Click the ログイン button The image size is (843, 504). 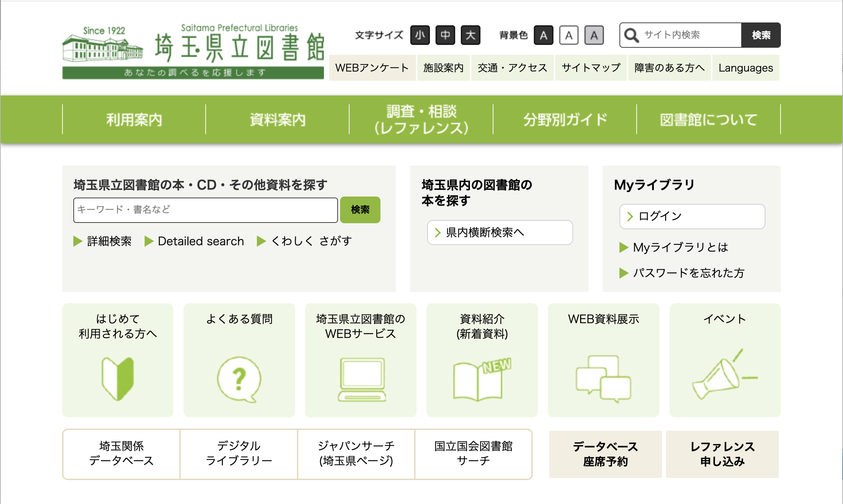tap(692, 217)
